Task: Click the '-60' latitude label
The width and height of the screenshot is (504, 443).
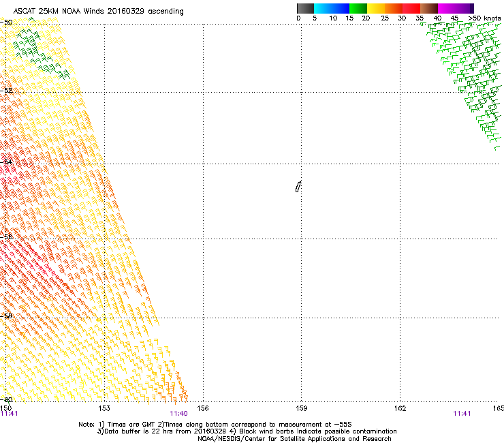Action: click(x=6, y=399)
